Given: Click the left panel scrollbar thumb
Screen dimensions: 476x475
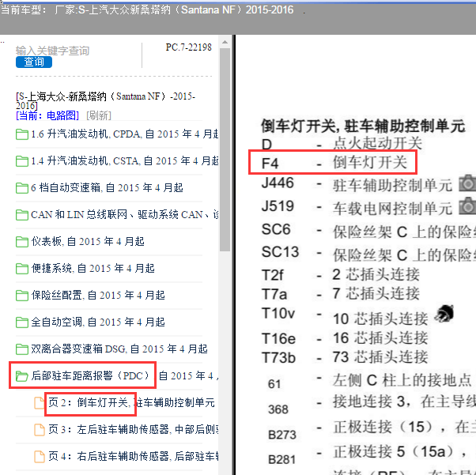Looking at the screenshot, I should (x=225, y=149).
